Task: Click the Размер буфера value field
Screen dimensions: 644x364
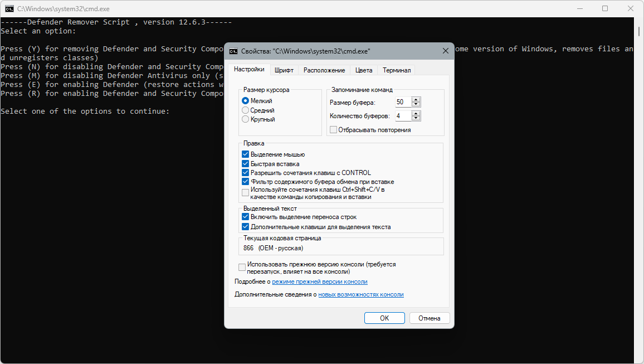Action: click(x=403, y=102)
